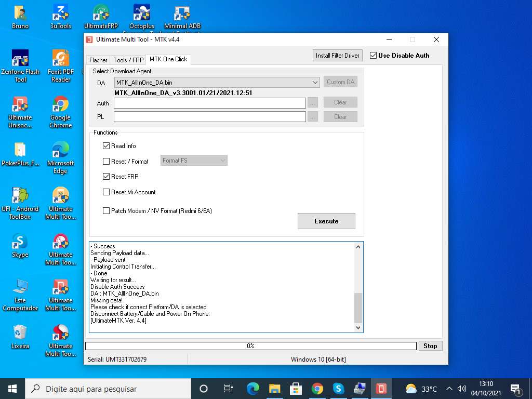This screenshot has width=532, height=399.
Task: Open the Chrome taskbar icon
Action: pos(317,389)
